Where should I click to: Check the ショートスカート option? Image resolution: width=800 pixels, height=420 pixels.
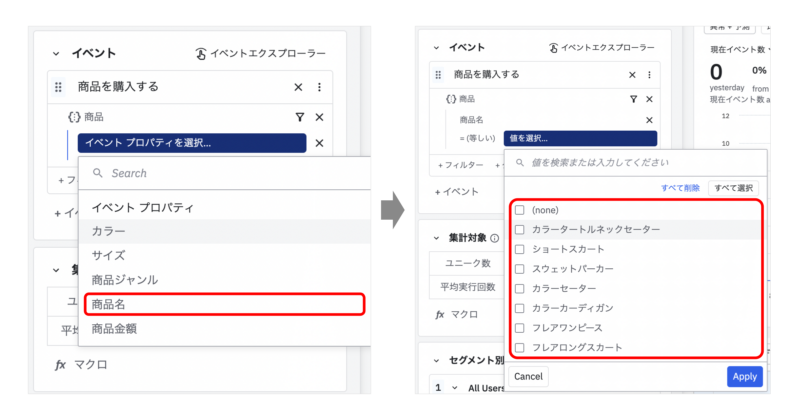tap(519, 249)
